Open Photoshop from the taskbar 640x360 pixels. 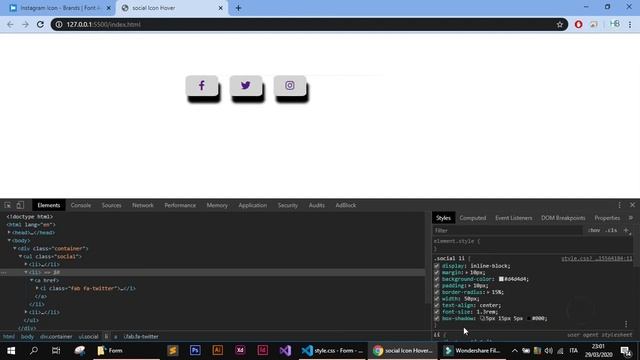coord(195,350)
